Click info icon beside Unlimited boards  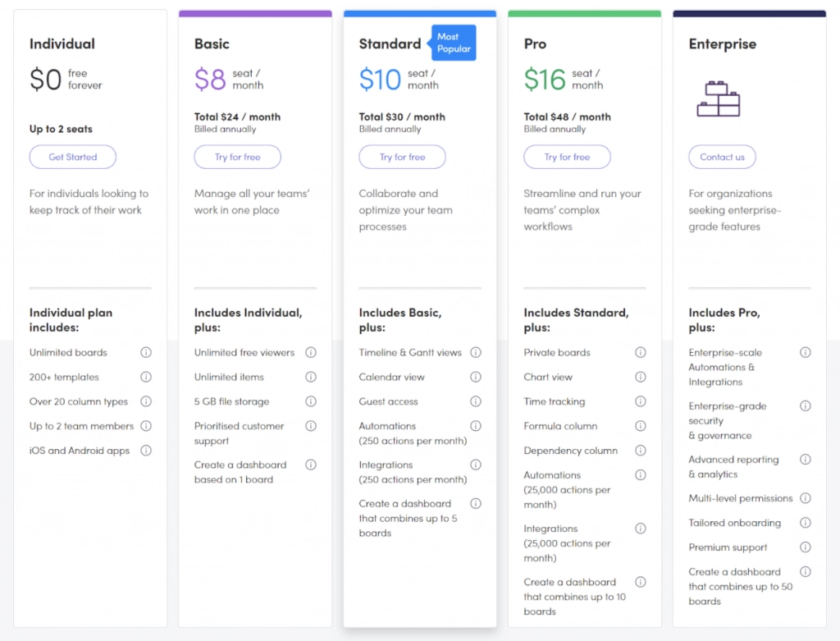146,353
